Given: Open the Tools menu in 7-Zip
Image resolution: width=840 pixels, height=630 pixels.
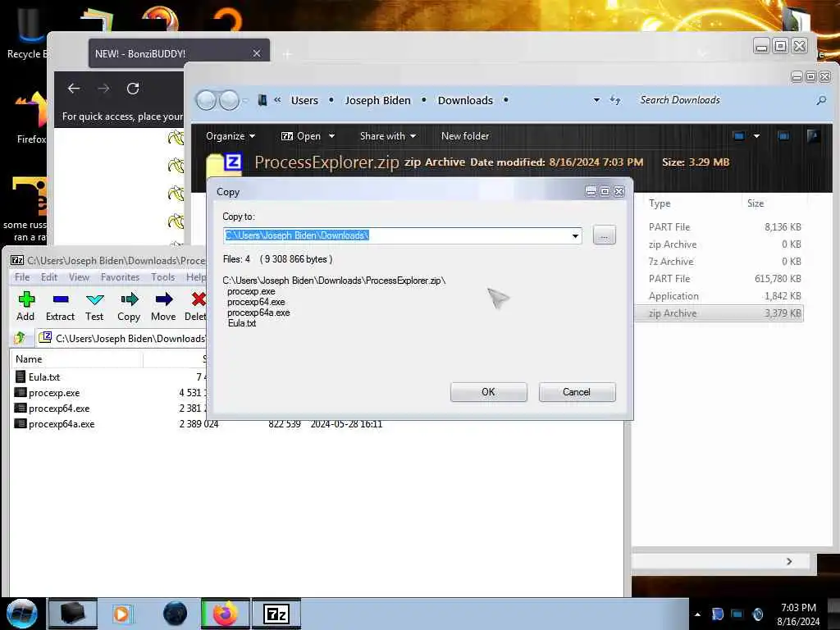Looking at the screenshot, I should (163, 277).
